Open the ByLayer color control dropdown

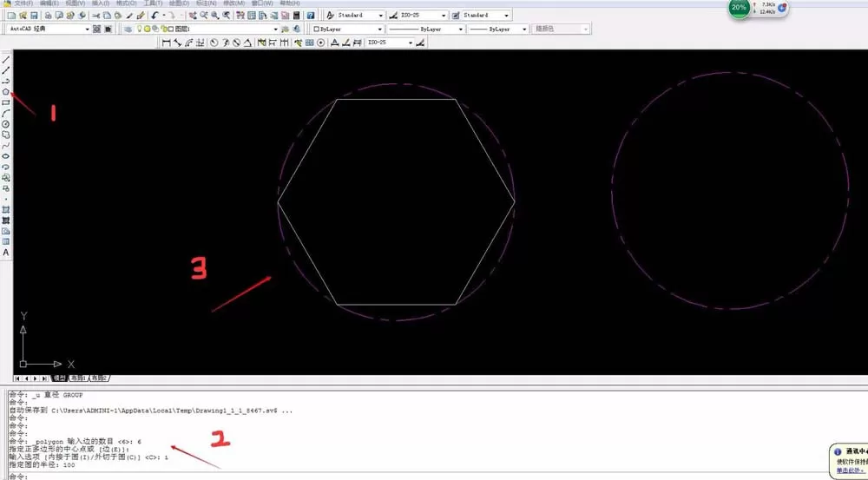(x=380, y=29)
